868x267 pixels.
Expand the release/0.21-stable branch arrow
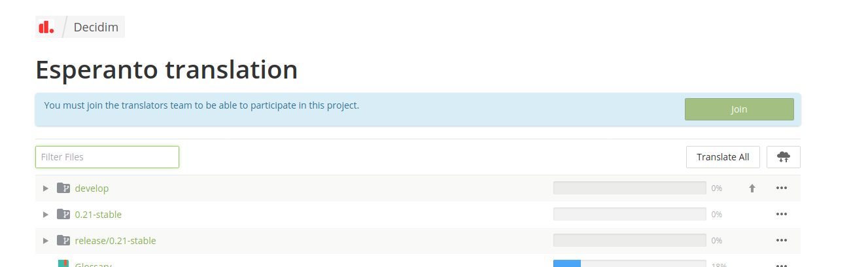(46, 241)
